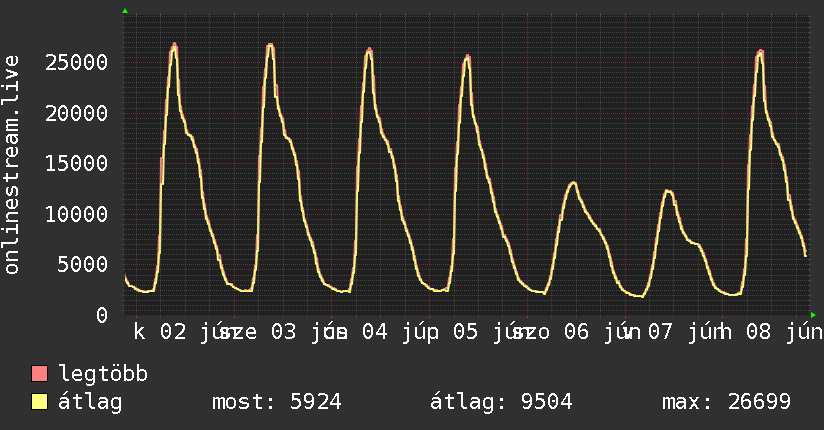This screenshot has width=824, height=430.
Task: Click the 20000 y-axis label
Action: point(77,113)
